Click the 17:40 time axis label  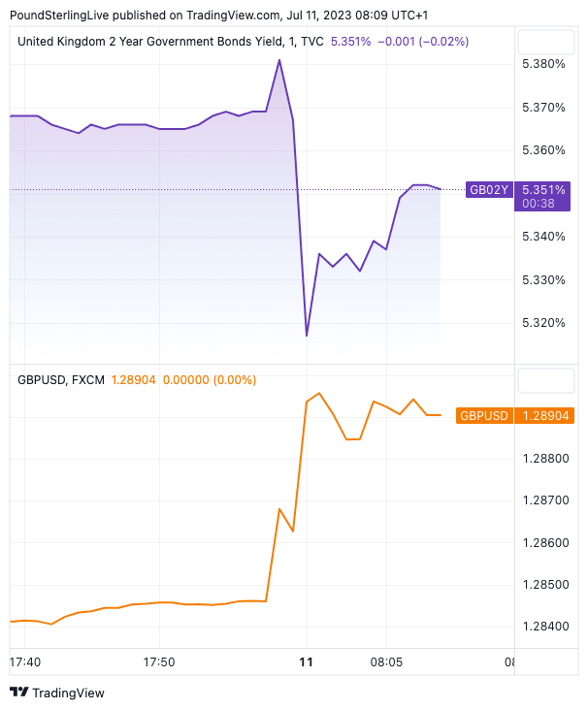pos(25,662)
